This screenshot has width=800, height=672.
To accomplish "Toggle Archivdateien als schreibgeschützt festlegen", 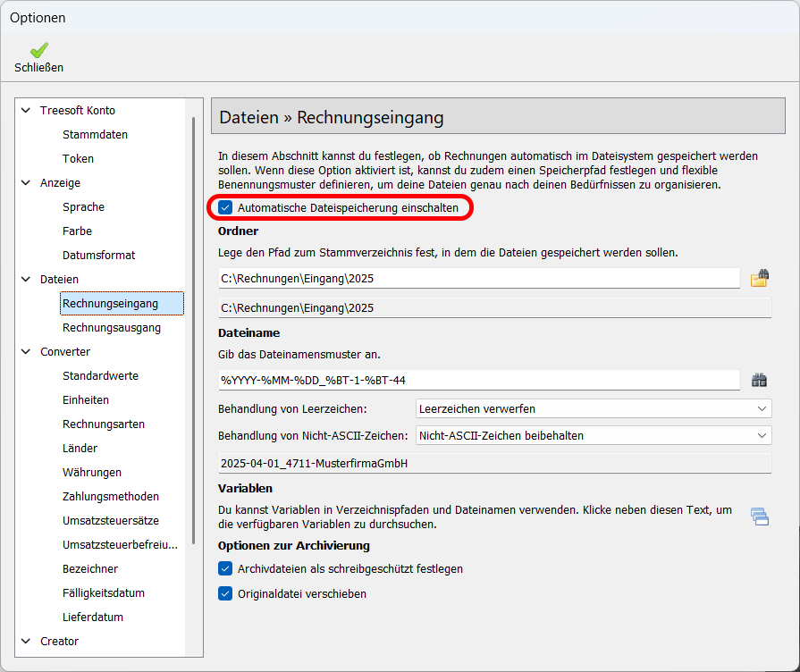I will (226, 568).
